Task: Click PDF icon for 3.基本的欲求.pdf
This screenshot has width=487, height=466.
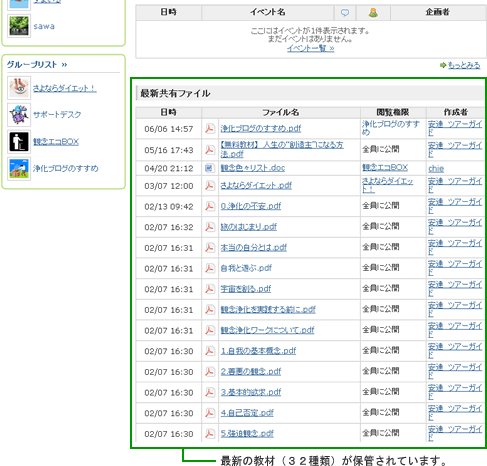Action: 210,392
